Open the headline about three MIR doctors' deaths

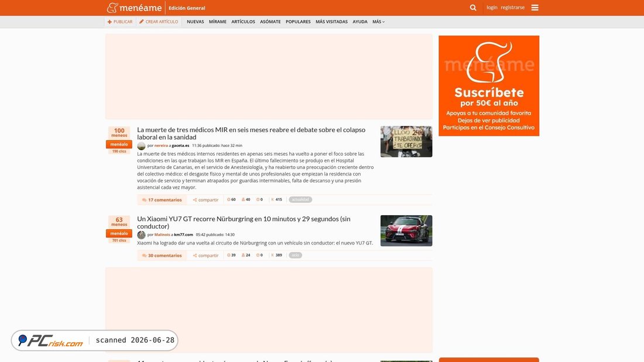tap(251, 133)
